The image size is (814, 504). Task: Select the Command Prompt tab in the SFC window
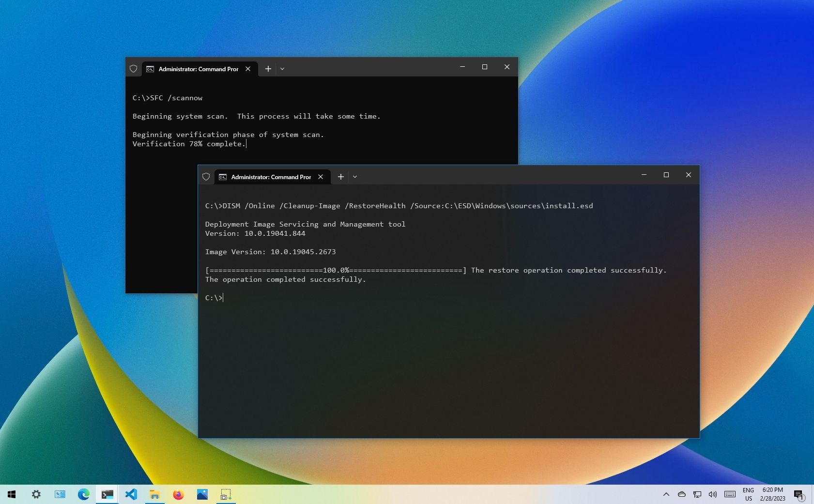point(199,69)
